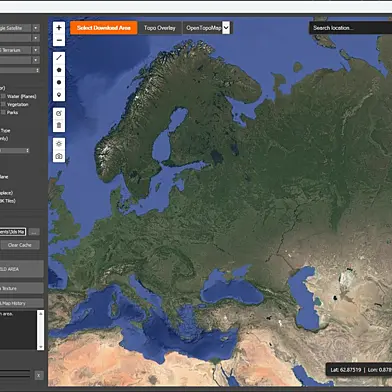392x392 pixels.
Task: Zoom out with the minus map button
Action: pos(59,40)
